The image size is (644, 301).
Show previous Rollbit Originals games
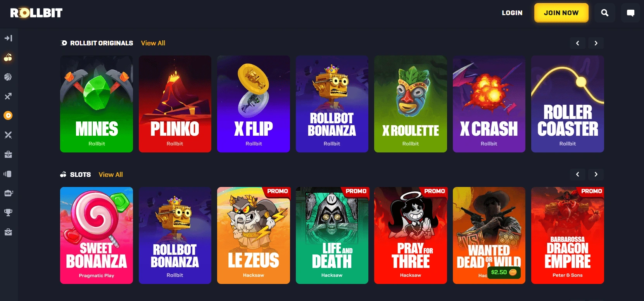pos(578,43)
